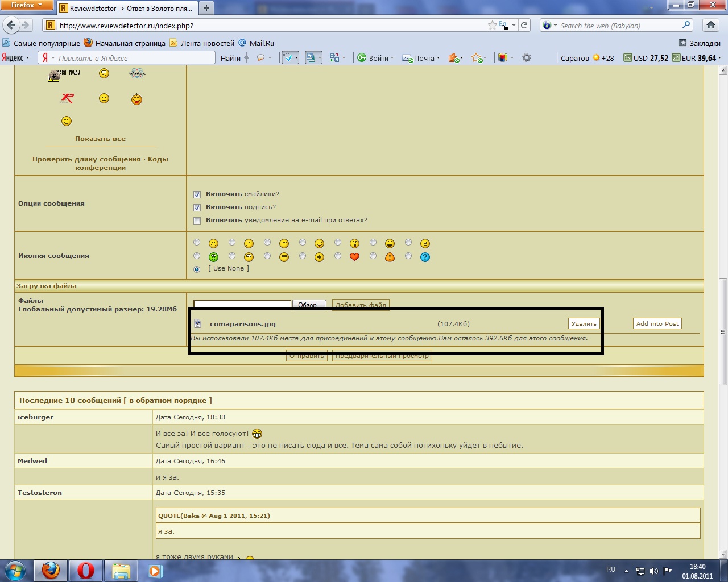Open the Firefox Home page icon
The height and width of the screenshot is (582, 728).
(x=710, y=26)
